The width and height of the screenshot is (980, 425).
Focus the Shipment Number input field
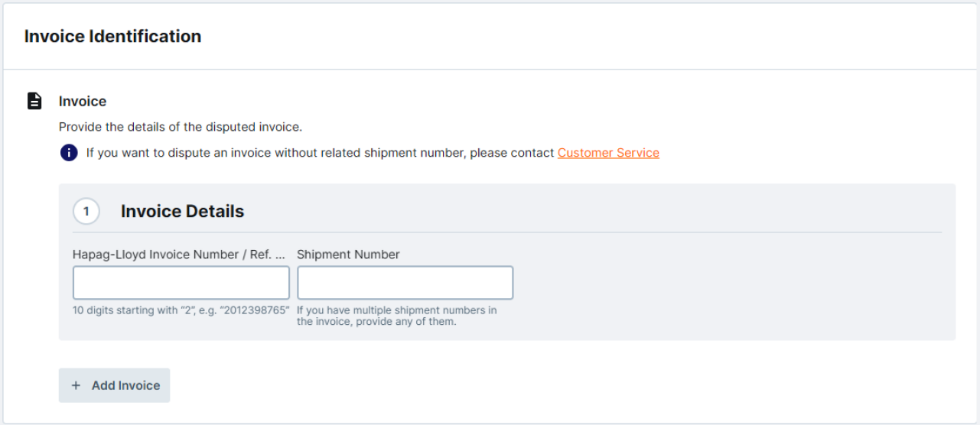point(405,283)
